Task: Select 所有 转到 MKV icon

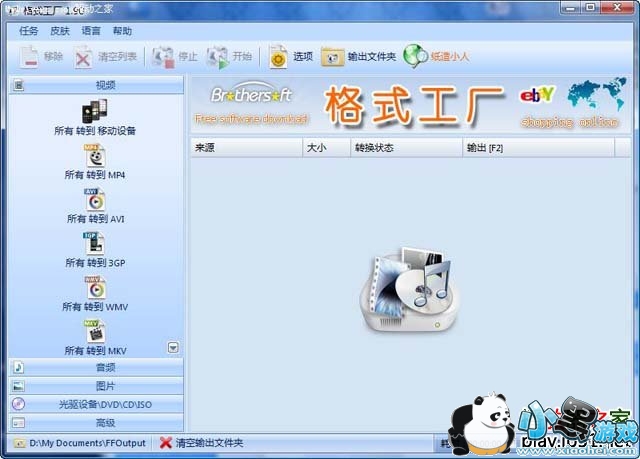Action: tap(95, 331)
